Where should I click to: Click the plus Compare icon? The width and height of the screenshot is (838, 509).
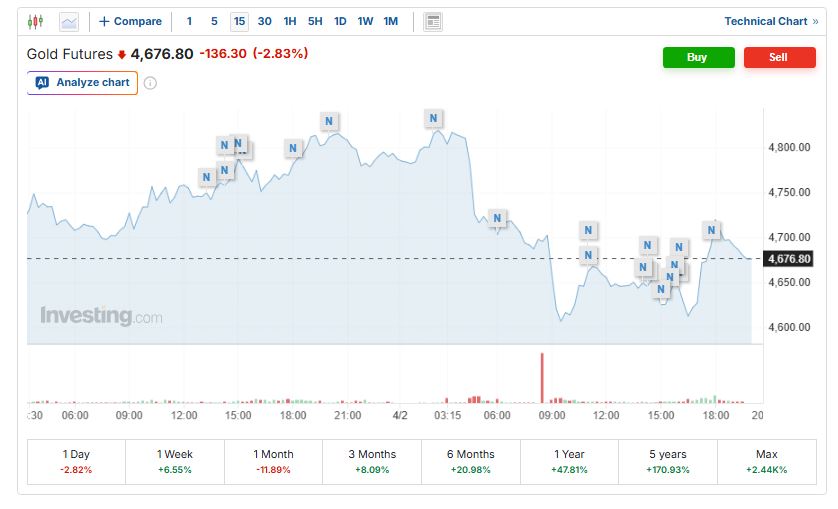click(104, 21)
